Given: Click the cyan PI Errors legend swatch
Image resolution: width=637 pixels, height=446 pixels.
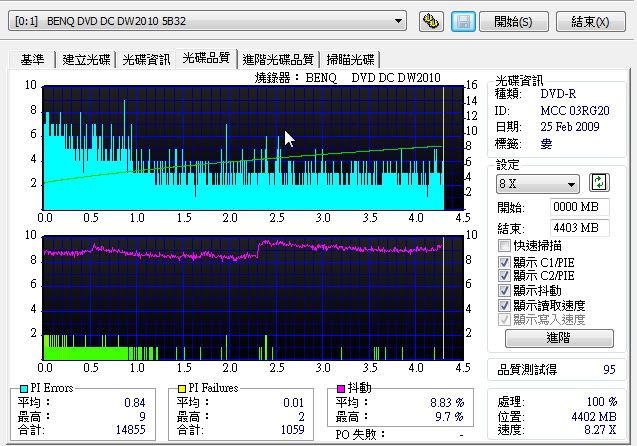Looking at the screenshot, I should coord(24,389).
